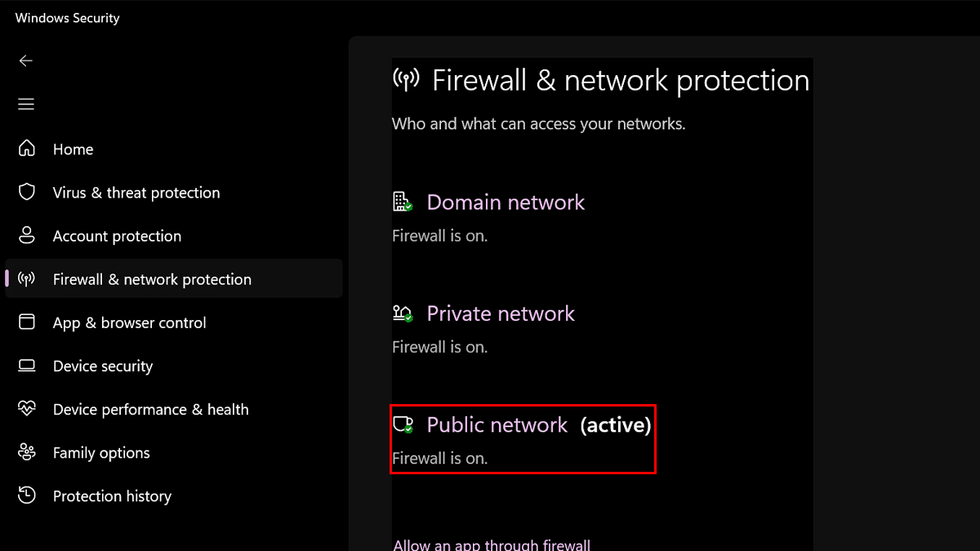Open Private network settings
980x551 pixels.
(x=501, y=313)
